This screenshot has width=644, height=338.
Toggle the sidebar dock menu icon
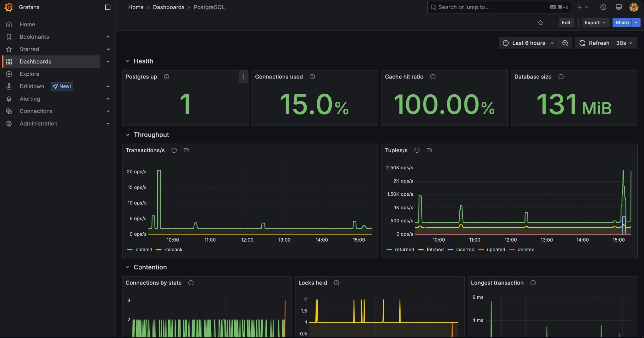click(x=108, y=7)
